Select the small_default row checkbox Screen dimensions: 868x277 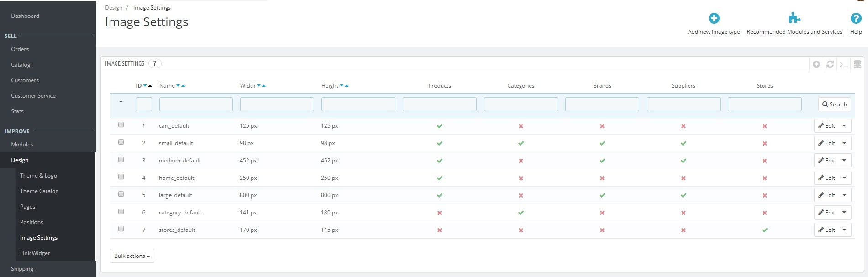[x=121, y=142]
